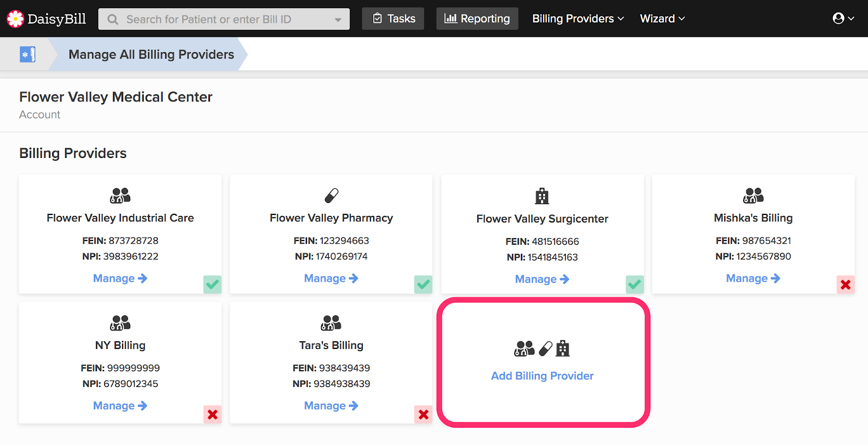Click the account home breadcrumb icon
This screenshot has width=868, height=445.
pos(28,54)
